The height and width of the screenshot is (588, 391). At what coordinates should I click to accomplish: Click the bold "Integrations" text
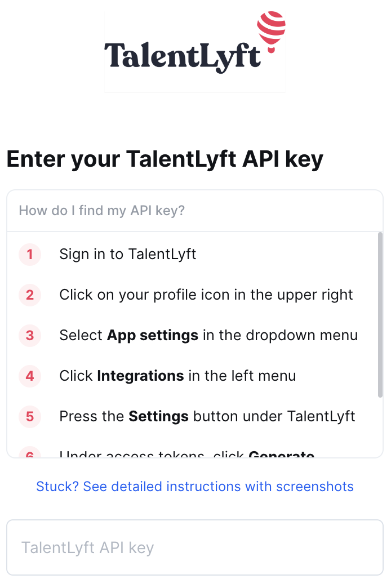[140, 376]
